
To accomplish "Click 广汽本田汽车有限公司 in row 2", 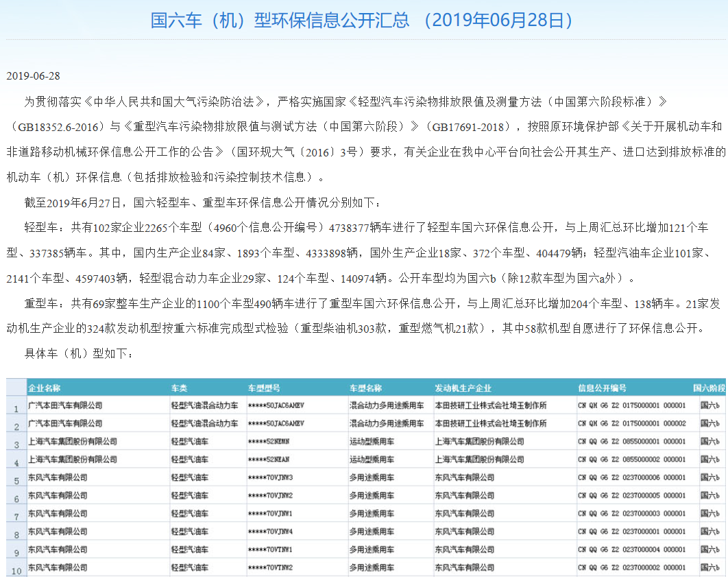I will tap(65, 423).
